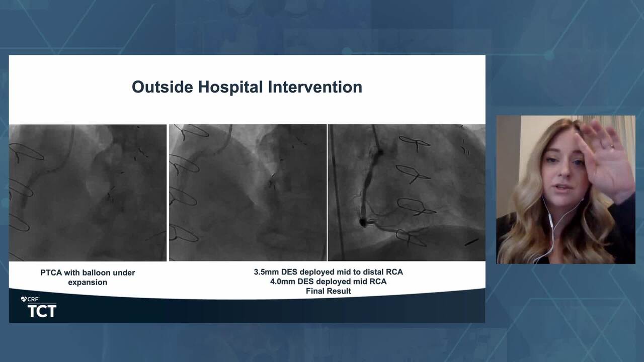This screenshot has height=362, width=644.
Task: Click the 'PTCA with balloon under expansion' caption
Action: [88, 278]
